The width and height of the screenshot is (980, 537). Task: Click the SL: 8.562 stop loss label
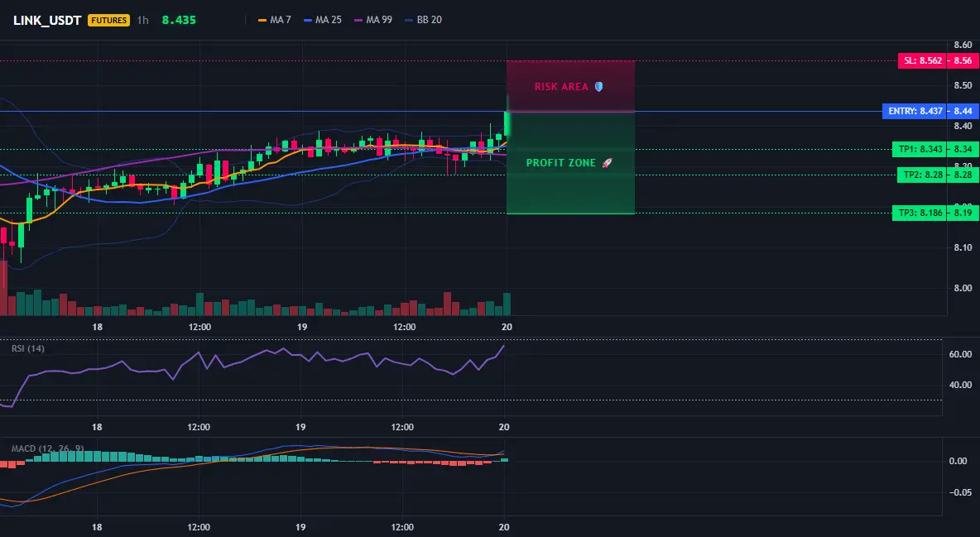[922, 60]
